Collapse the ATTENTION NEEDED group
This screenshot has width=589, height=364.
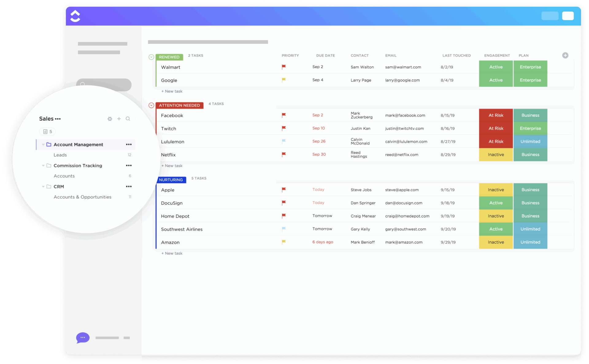151,105
